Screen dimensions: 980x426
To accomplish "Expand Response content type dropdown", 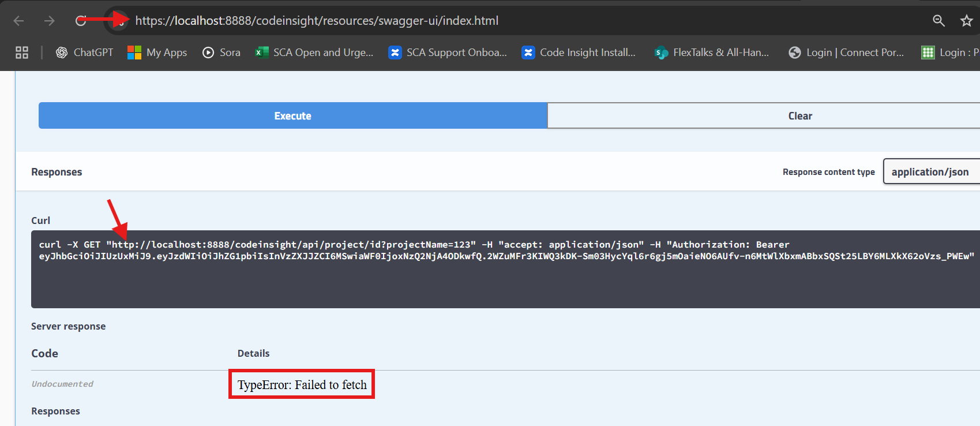I will 930,172.
